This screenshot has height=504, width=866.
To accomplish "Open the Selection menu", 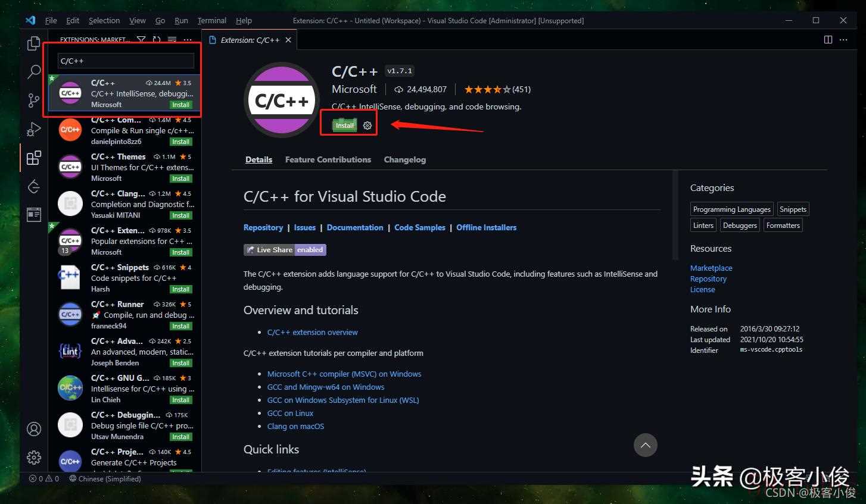I will (x=104, y=20).
